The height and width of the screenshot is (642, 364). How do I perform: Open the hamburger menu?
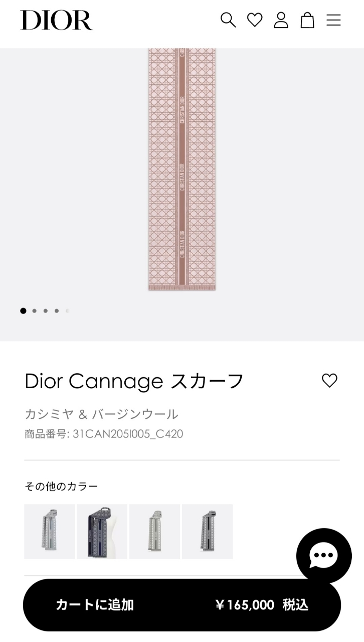pos(333,20)
